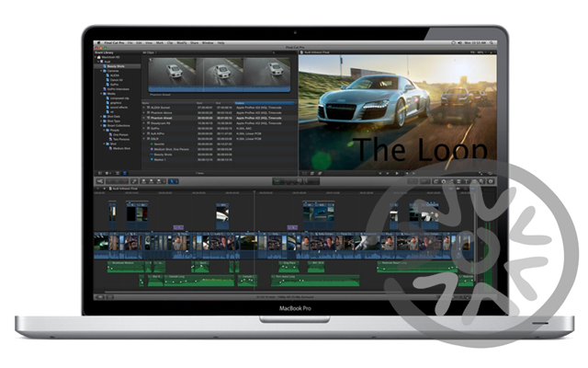Collapse the Smart Collections folder
Image resolution: width=588 pixels, height=368 pixels.
tap(101, 125)
